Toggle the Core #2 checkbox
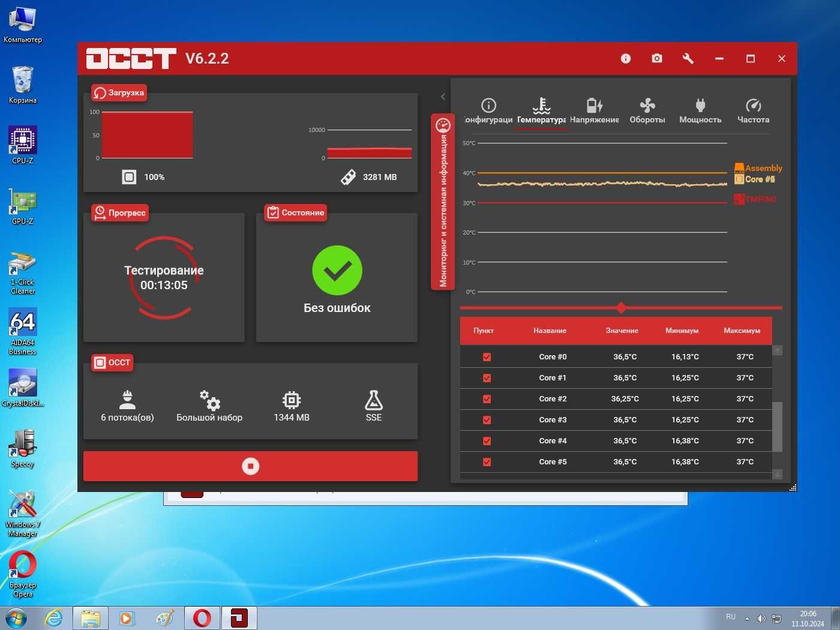Screen dimensions: 840x630 [487, 399]
